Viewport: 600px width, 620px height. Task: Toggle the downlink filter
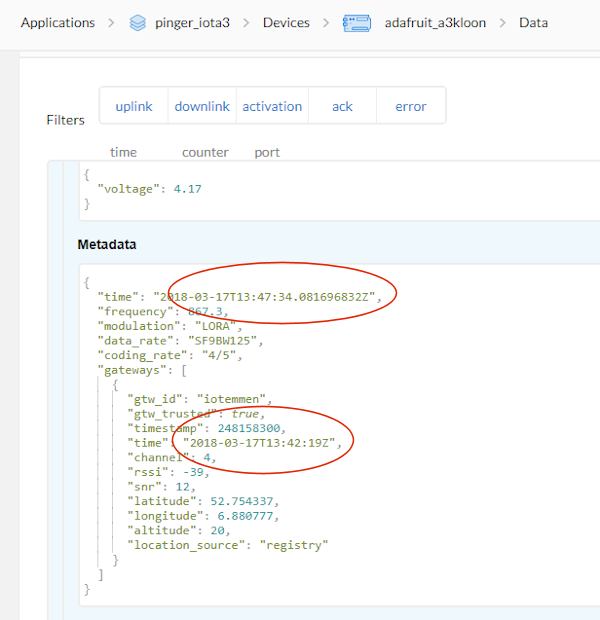tap(202, 106)
